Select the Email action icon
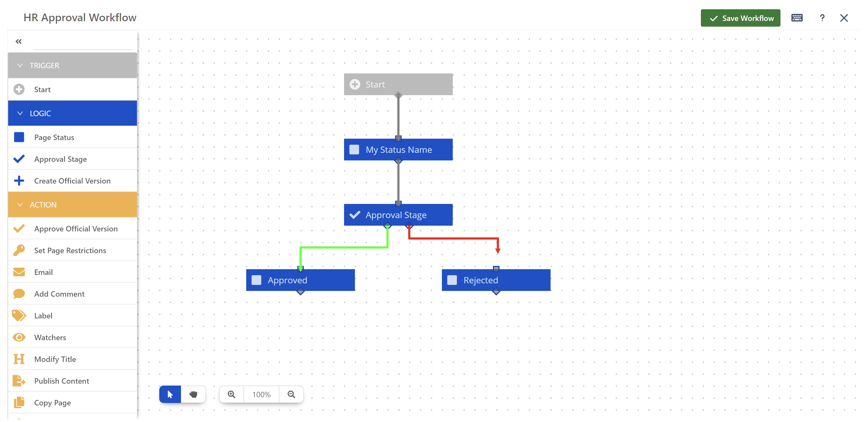The width and height of the screenshot is (868, 422). [x=19, y=272]
